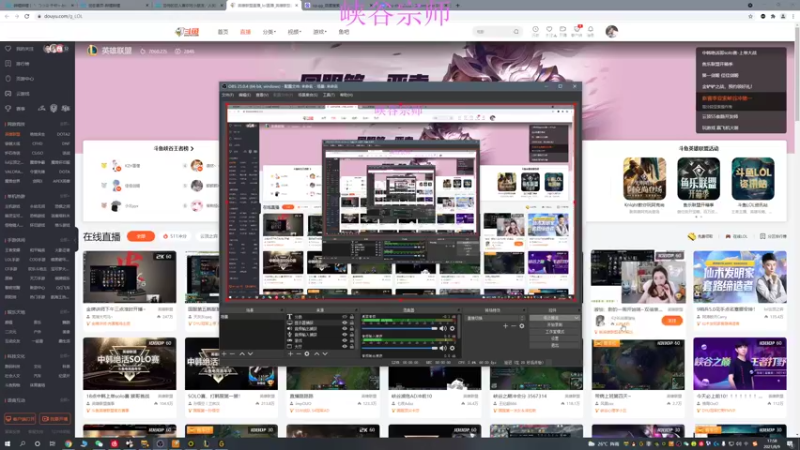800x450 pixels.
Task: Open 设置 button in OBS controls
Action: click(x=555, y=338)
